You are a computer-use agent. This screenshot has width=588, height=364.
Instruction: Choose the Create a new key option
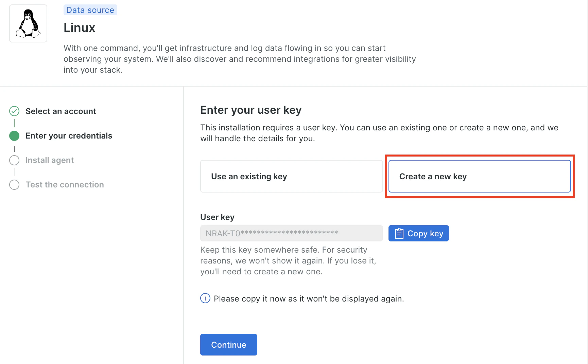pyautogui.click(x=479, y=176)
